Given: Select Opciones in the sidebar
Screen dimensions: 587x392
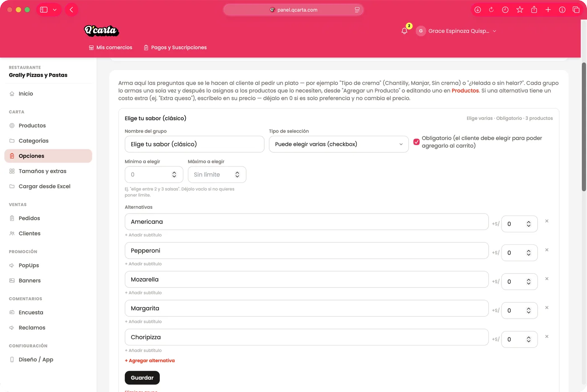Looking at the screenshot, I should (48, 156).
